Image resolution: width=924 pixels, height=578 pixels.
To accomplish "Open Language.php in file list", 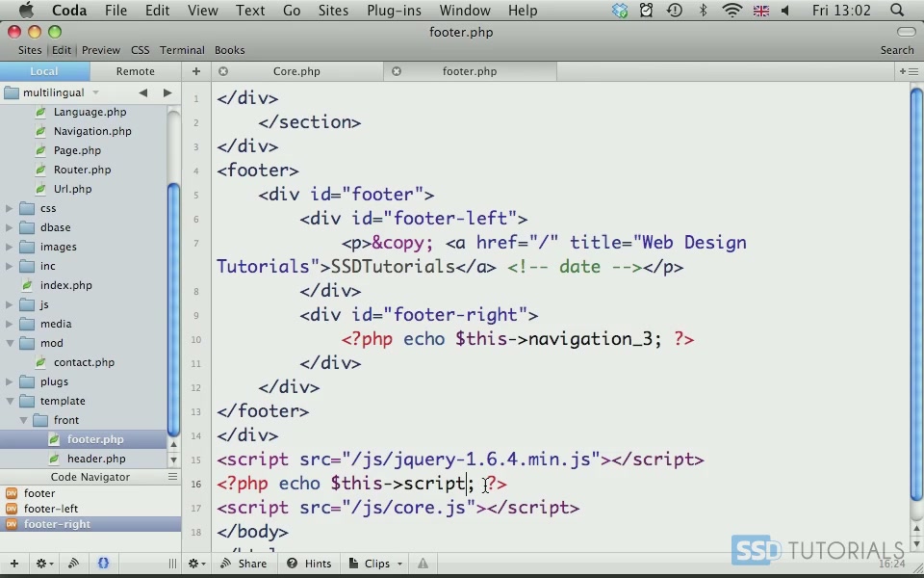I will coord(90,112).
